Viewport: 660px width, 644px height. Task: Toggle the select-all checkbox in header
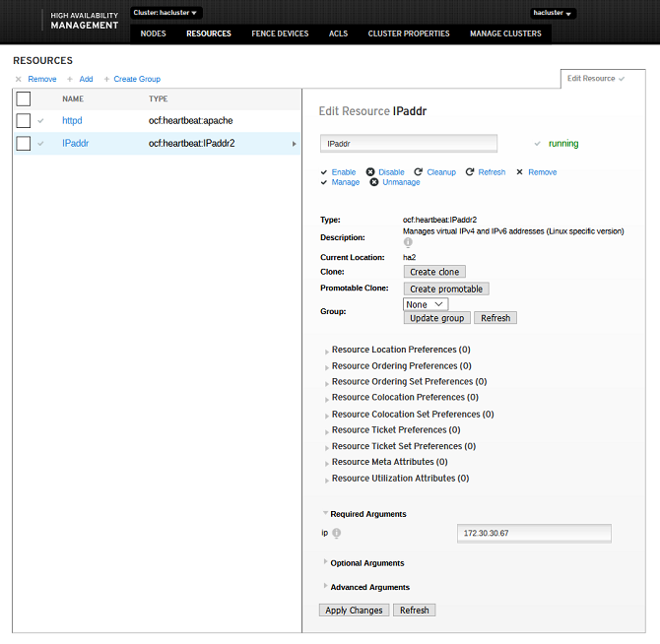pos(24,98)
